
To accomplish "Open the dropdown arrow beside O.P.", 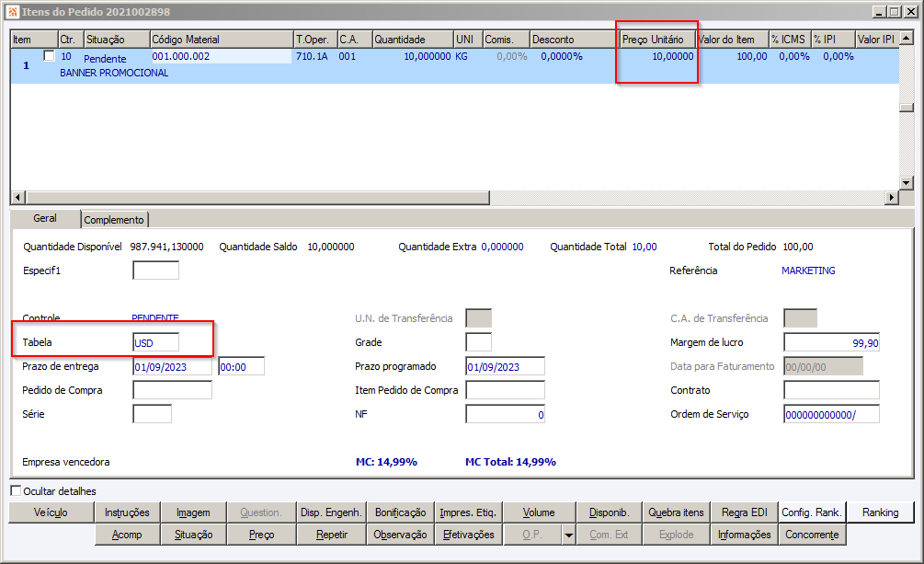I will click(569, 535).
